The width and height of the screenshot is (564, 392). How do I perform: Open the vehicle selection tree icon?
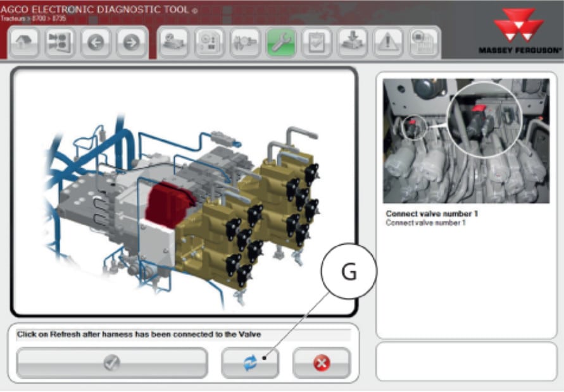pos(60,42)
